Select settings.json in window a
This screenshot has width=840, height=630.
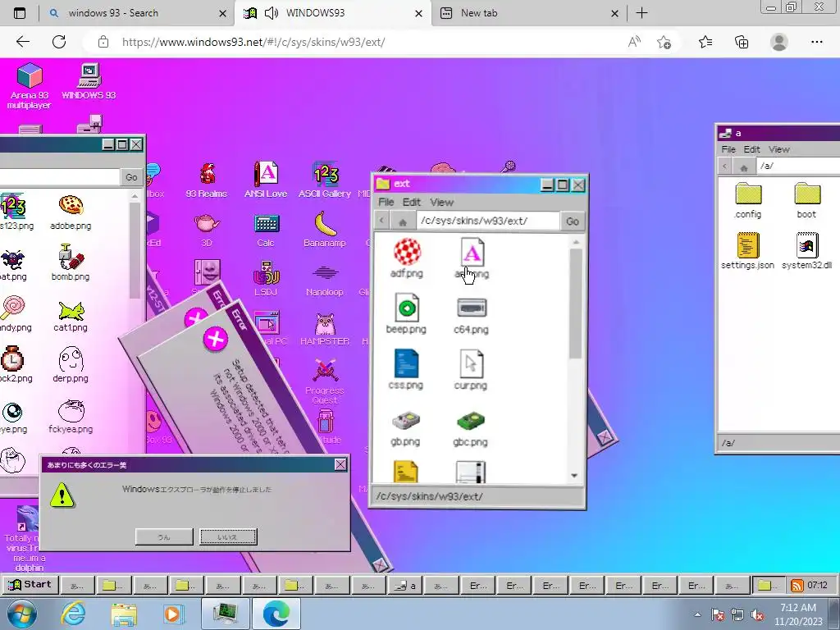tap(748, 251)
